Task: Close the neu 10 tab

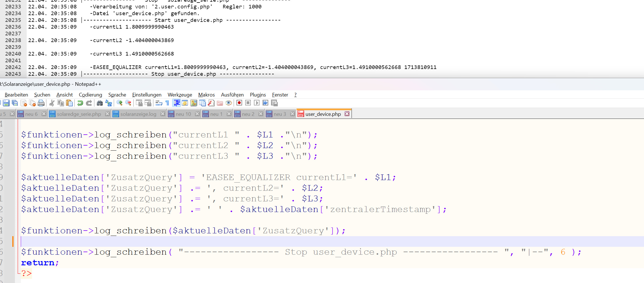Action: pos(197,114)
